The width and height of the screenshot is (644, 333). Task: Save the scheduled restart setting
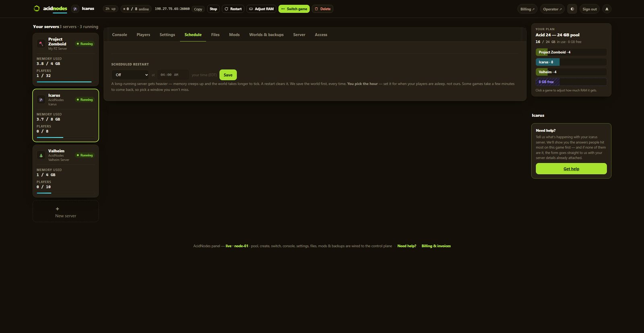point(228,75)
